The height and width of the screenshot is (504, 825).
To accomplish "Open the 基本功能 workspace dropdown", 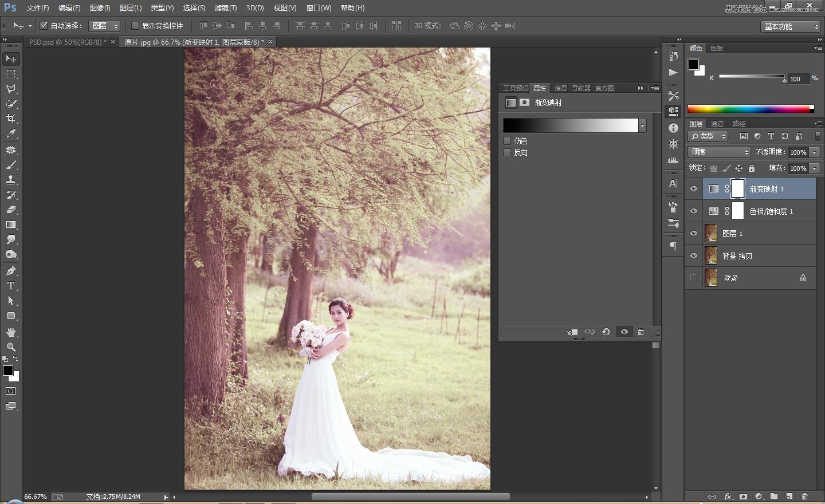I will coord(791,26).
